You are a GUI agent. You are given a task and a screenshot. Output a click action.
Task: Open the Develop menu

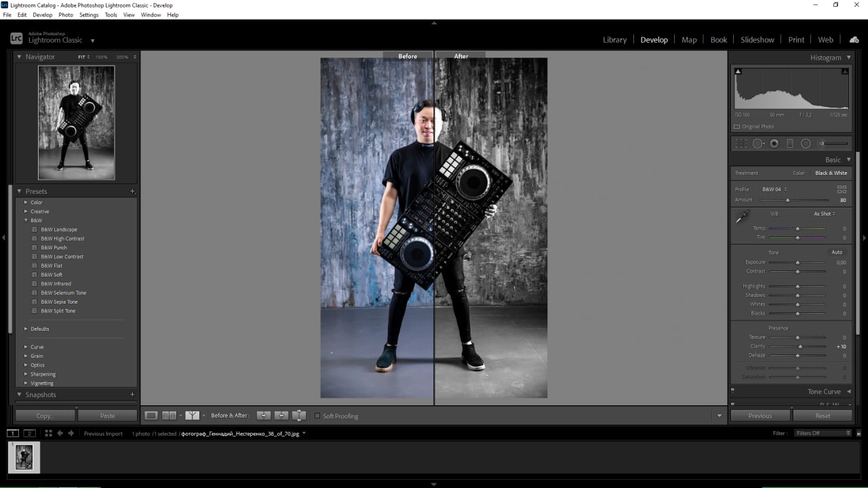pos(42,14)
